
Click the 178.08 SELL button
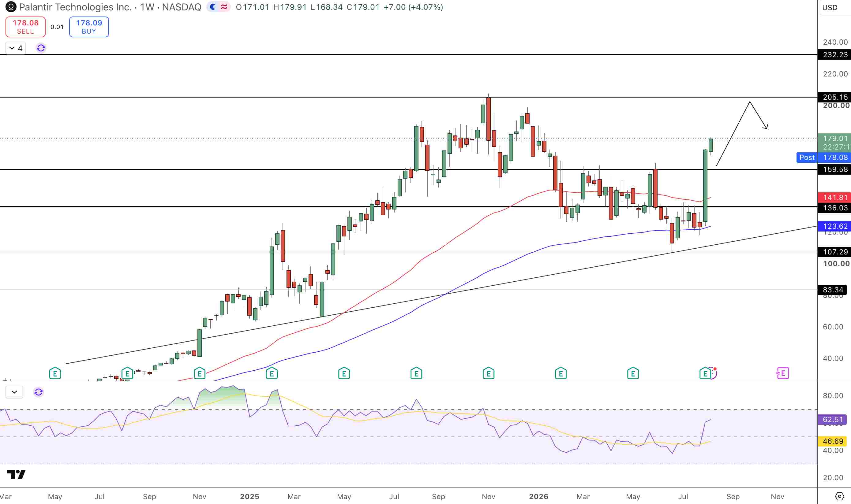click(x=25, y=27)
